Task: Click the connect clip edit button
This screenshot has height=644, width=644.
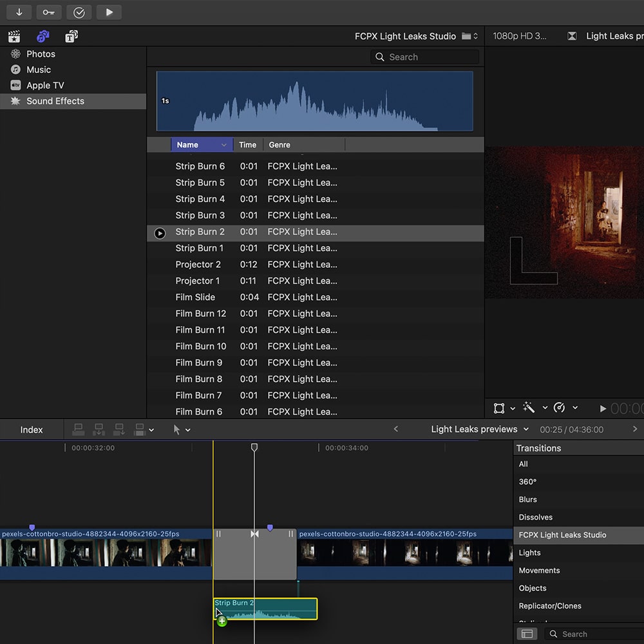Action: pyautogui.click(x=79, y=430)
